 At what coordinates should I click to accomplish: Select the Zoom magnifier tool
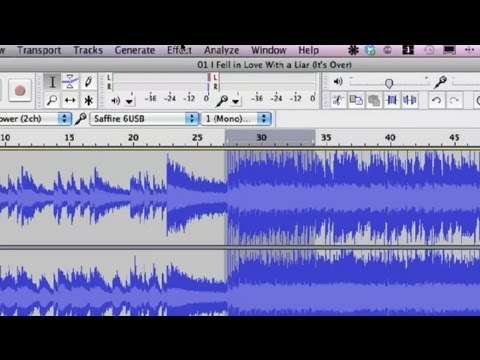pos(52,100)
